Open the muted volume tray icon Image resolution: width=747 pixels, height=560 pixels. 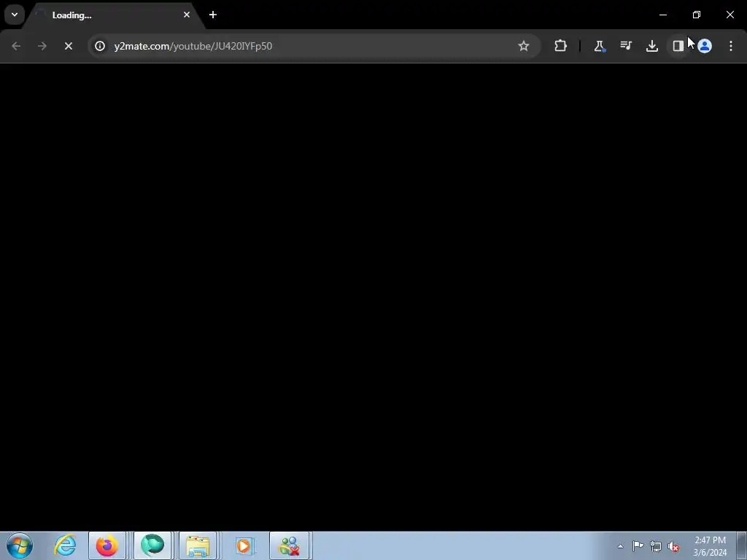[673, 547]
